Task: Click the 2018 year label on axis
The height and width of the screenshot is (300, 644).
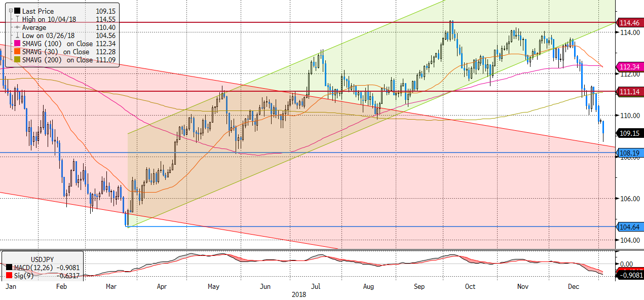Action: [x=299, y=294]
